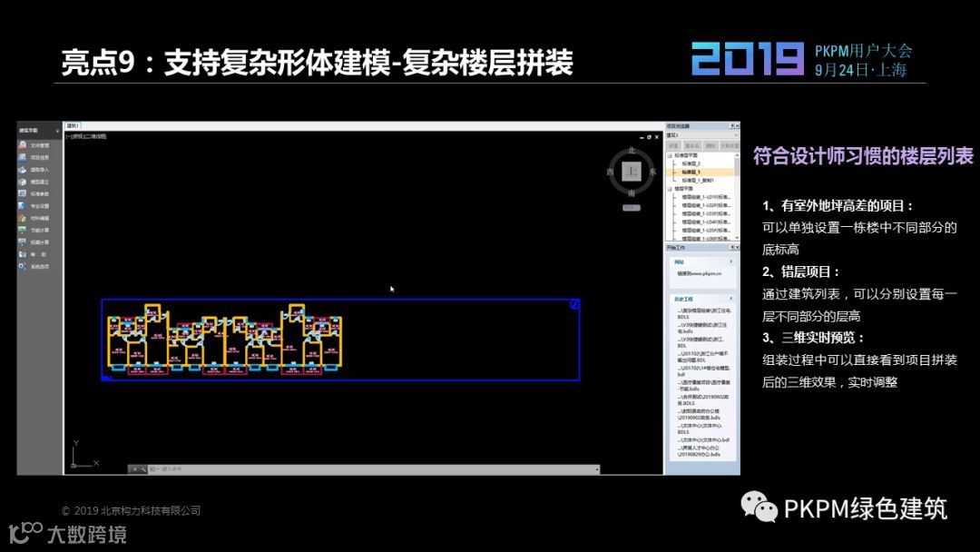Switch to the 建筑1 document tab

pyautogui.click(x=72, y=125)
